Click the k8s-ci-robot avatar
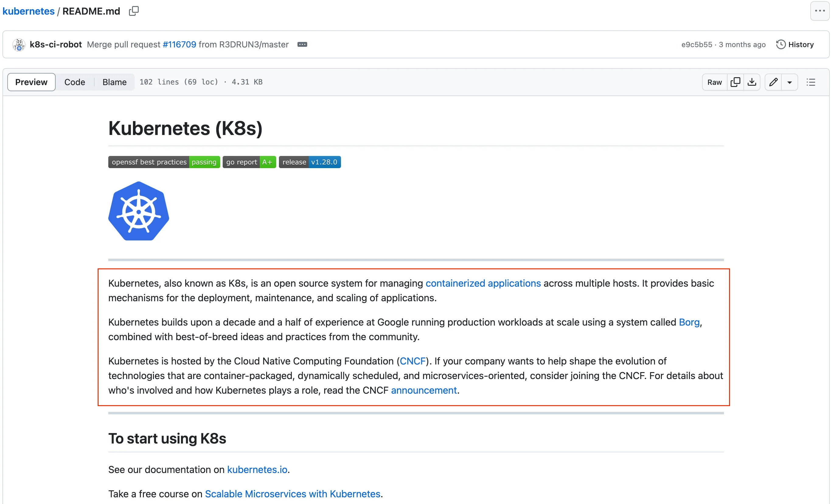831x504 pixels. click(19, 44)
